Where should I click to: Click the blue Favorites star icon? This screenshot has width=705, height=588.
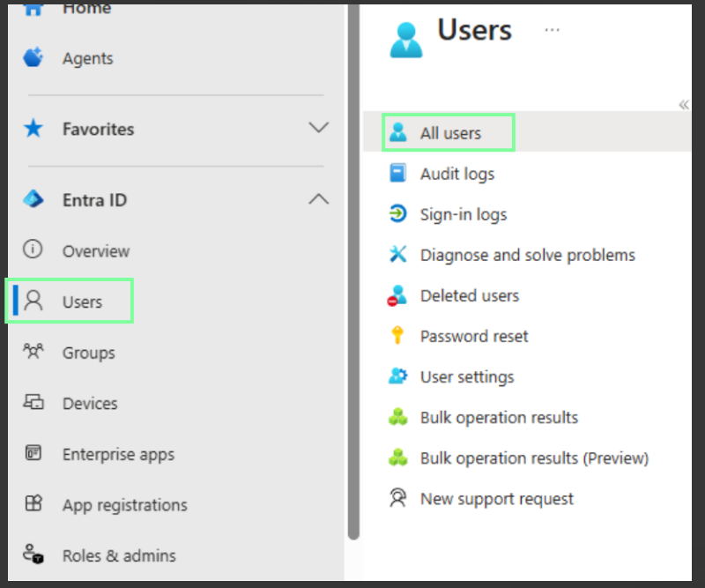tap(33, 128)
